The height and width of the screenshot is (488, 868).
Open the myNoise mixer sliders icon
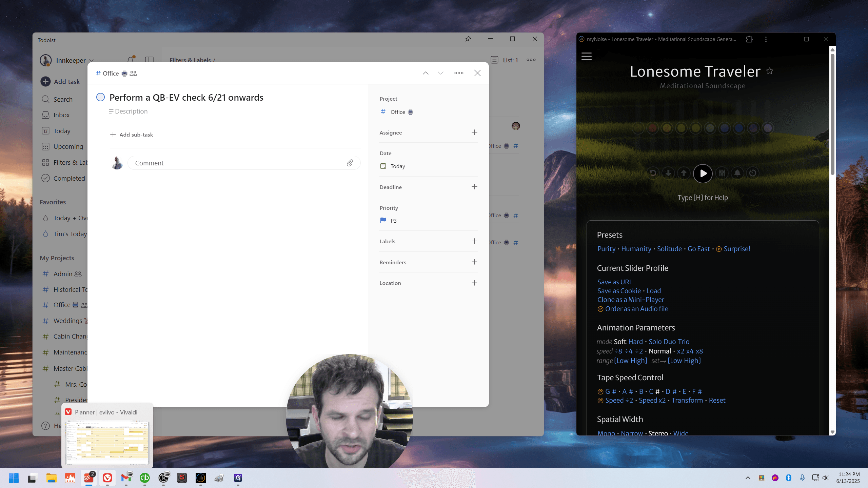(722, 173)
